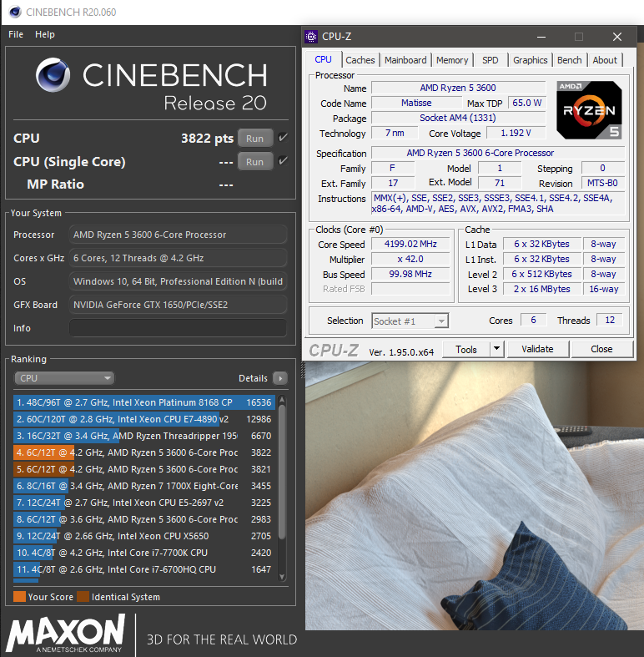
Task: Click the Multiplier value x 42.0
Action: [x=410, y=259]
